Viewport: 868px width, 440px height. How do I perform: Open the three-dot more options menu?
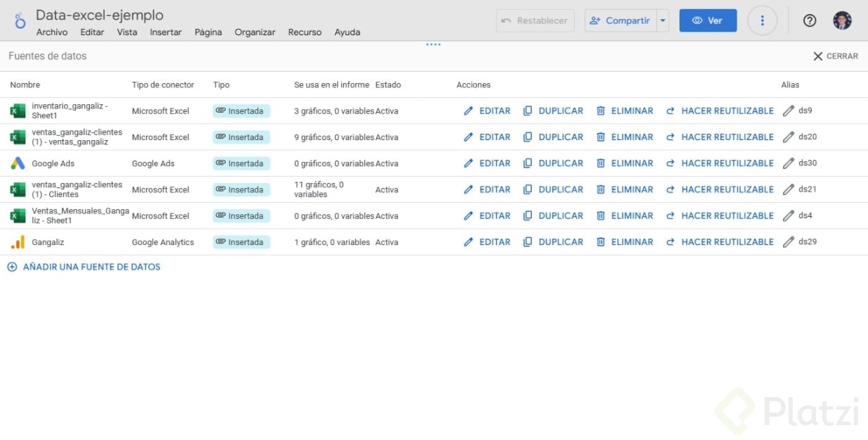pyautogui.click(x=762, y=20)
